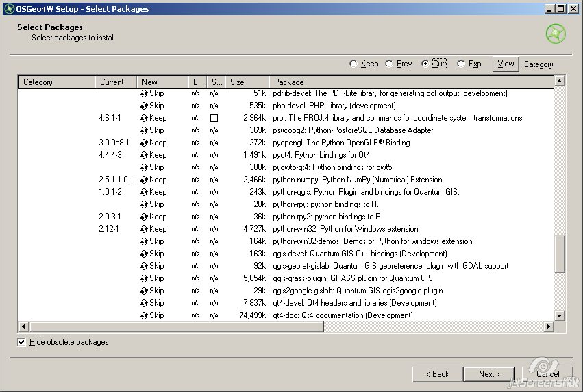
Task: Click the OSGeo4W logo in the title bar
Action: click(10, 8)
